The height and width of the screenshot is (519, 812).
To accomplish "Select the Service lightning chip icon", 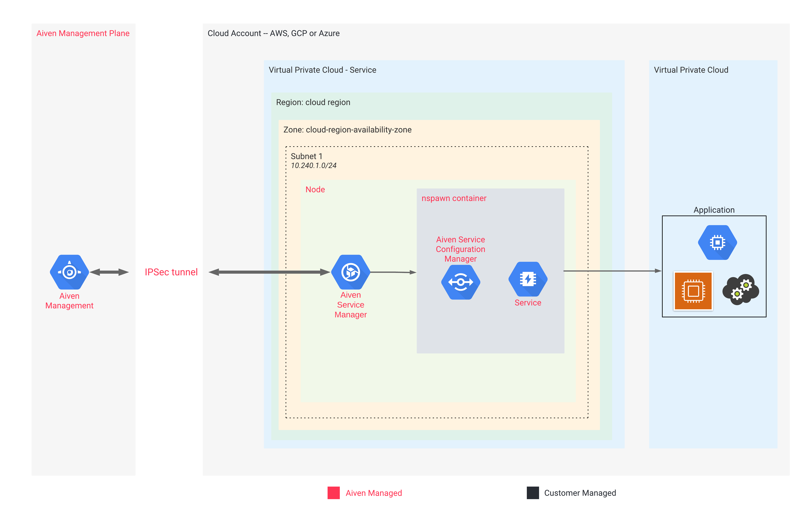I will [528, 279].
